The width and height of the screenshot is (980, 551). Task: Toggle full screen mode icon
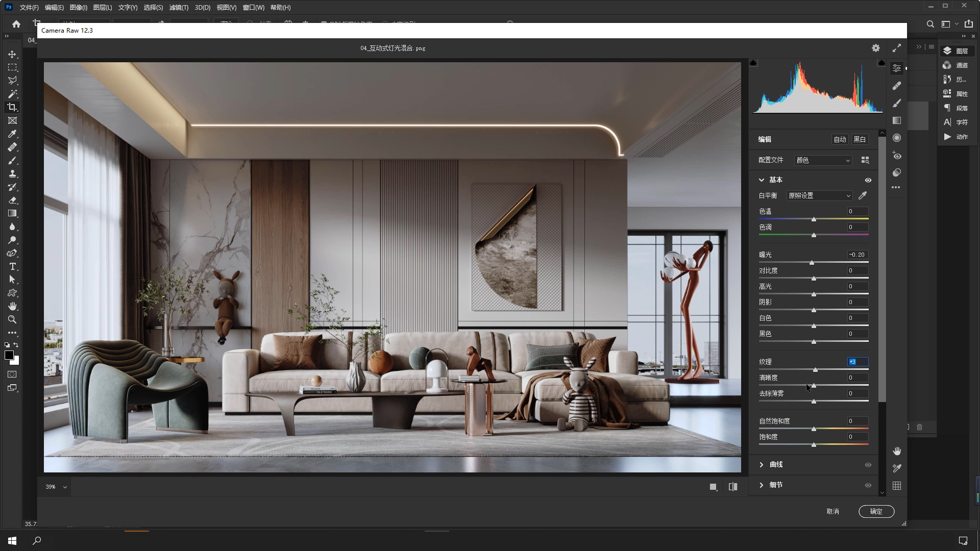click(x=897, y=48)
